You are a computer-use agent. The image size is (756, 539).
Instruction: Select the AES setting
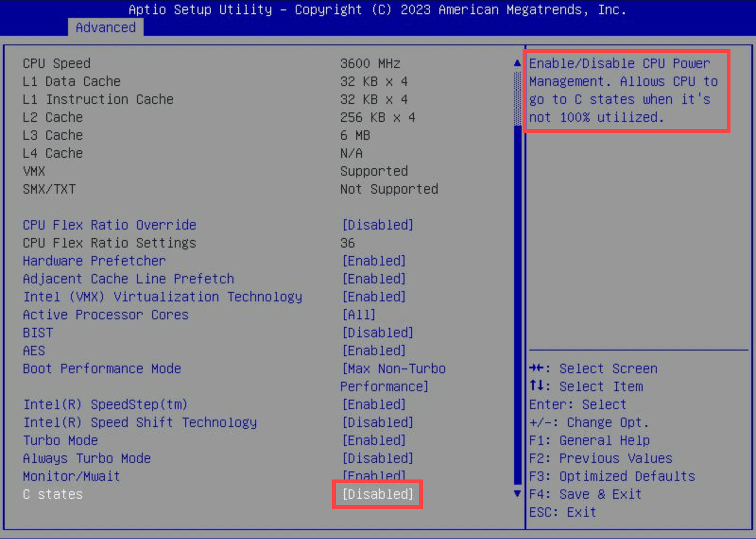click(x=34, y=351)
